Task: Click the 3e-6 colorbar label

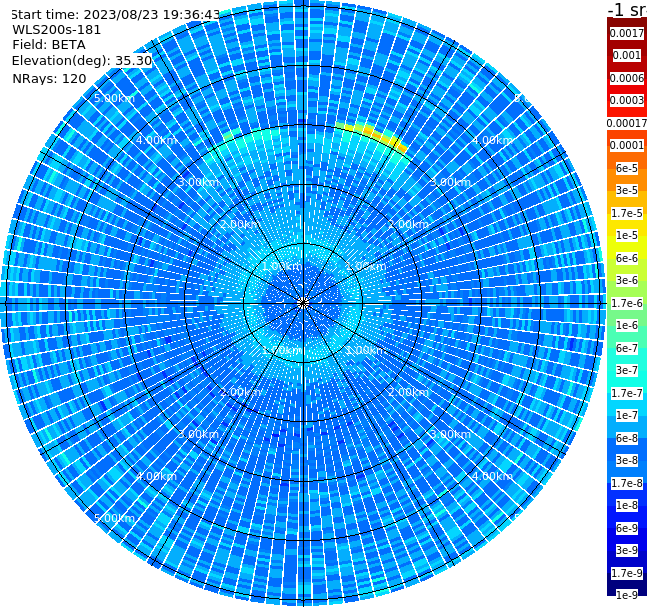Action: pos(627,280)
